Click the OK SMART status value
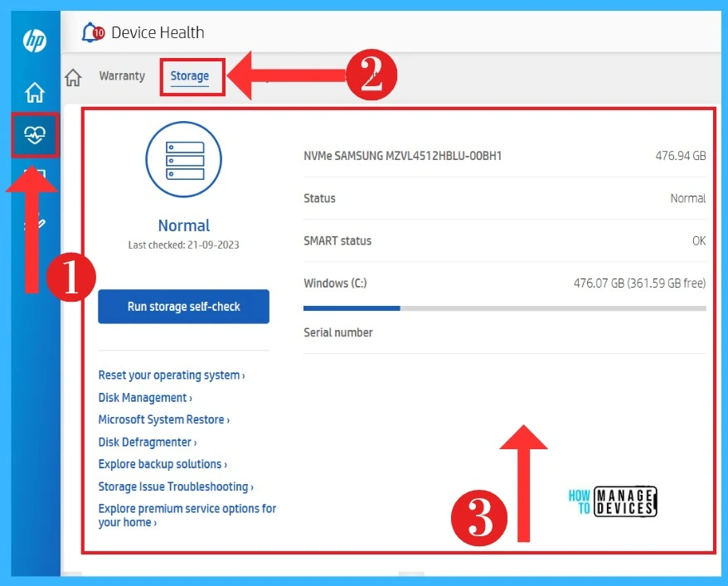Image resolution: width=728 pixels, height=586 pixels. (x=699, y=241)
